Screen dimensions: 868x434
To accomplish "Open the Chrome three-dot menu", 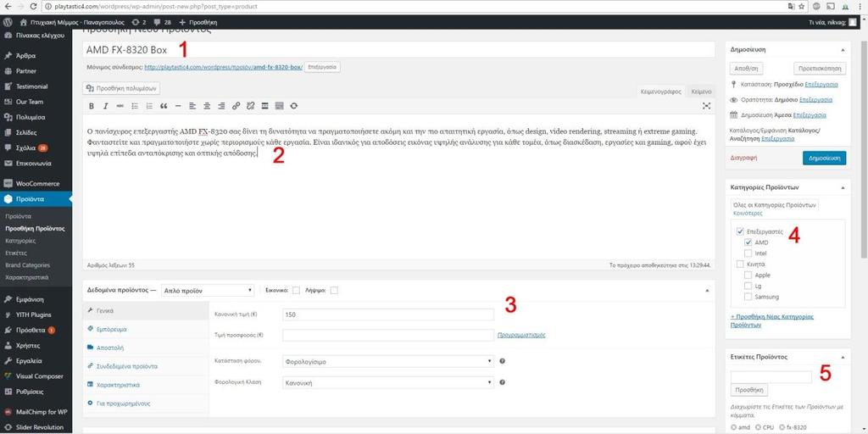I will [860, 7].
